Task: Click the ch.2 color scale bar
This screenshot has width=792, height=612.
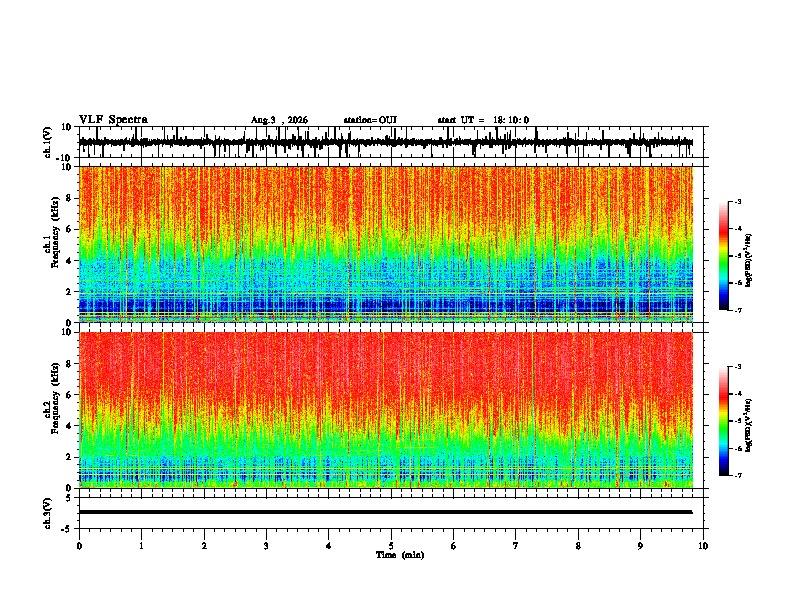Action: [x=723, y=421]
